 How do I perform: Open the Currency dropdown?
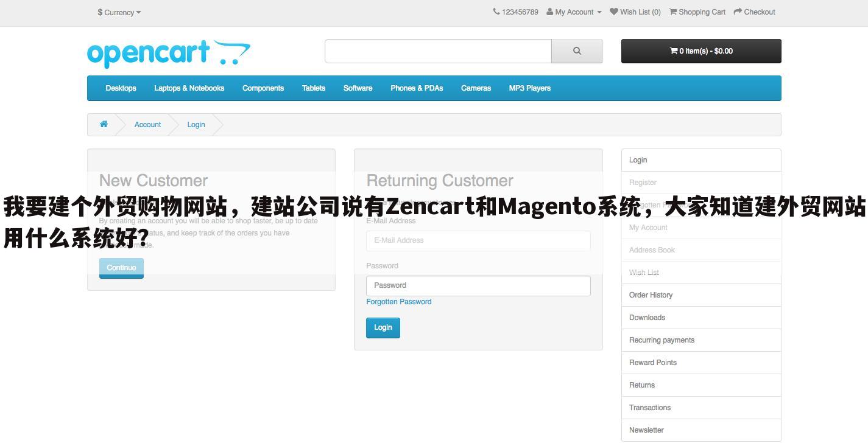[119, 12]
